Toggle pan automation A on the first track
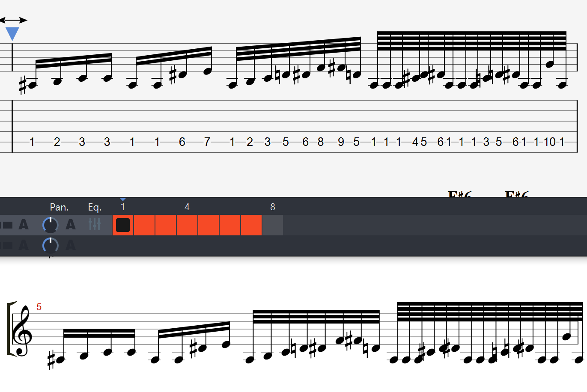The image size is (587, 392). point(71,224)
